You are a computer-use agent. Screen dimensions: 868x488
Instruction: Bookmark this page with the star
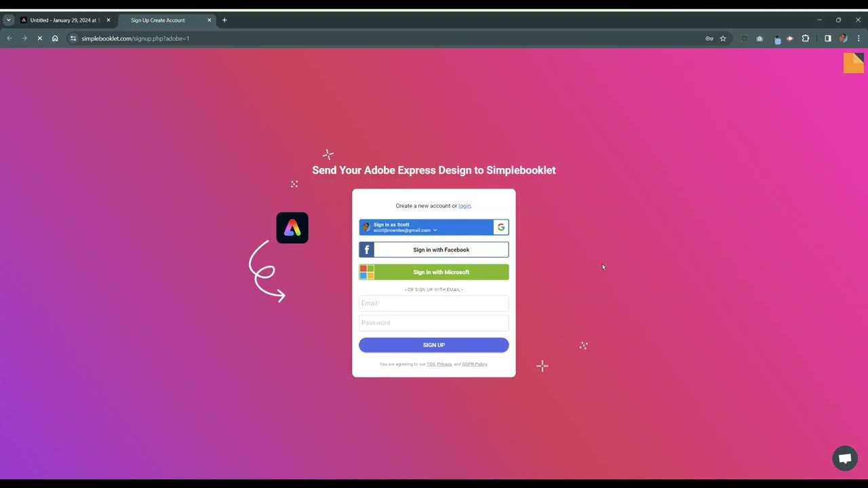[723, 39]
